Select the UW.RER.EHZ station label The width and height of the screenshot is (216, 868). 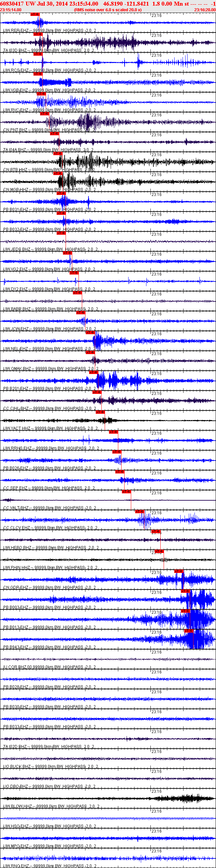[x=49, y=30]
